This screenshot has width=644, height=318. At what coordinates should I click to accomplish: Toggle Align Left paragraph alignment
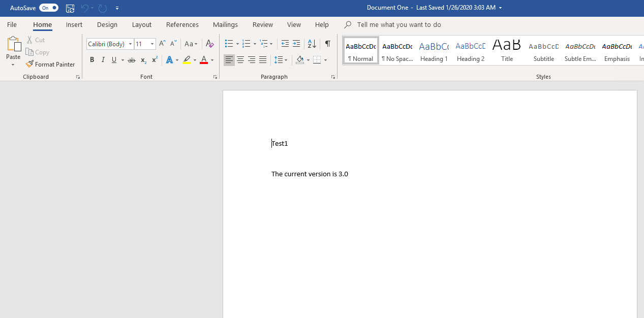coord(229,60)
